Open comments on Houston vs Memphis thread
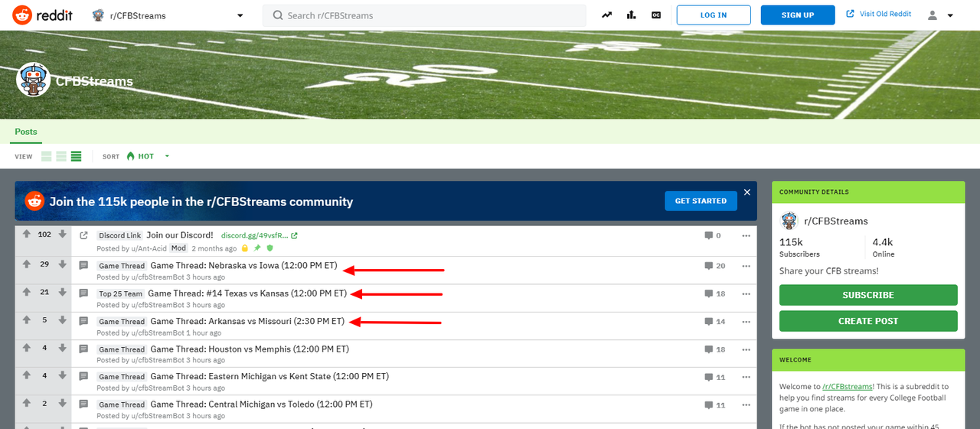The height and width of the screenshot is (429, 980). [x=715, y=349]
